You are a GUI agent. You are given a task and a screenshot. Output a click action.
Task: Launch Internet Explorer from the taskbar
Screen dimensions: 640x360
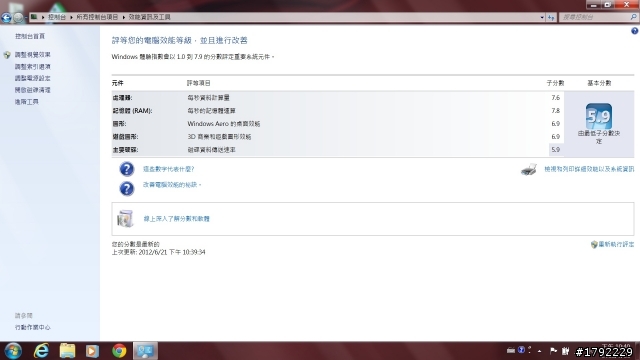point(41,351)
